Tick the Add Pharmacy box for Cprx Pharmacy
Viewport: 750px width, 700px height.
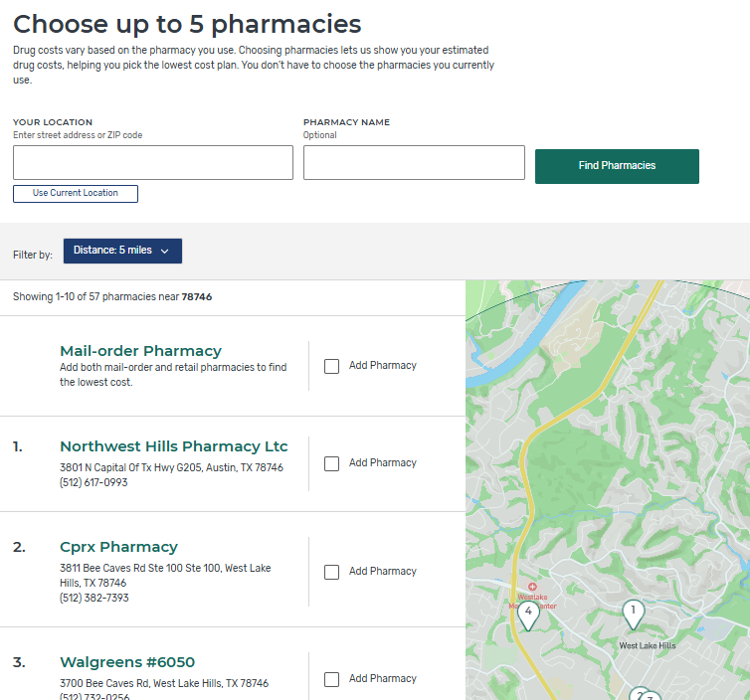[x=332, y=572]
